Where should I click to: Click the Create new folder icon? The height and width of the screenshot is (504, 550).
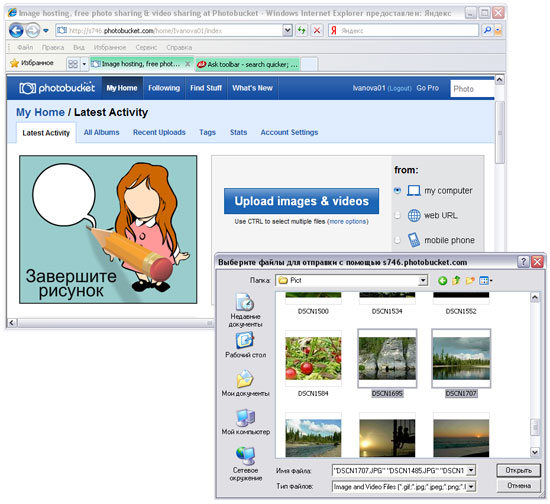tap(470, 281)
